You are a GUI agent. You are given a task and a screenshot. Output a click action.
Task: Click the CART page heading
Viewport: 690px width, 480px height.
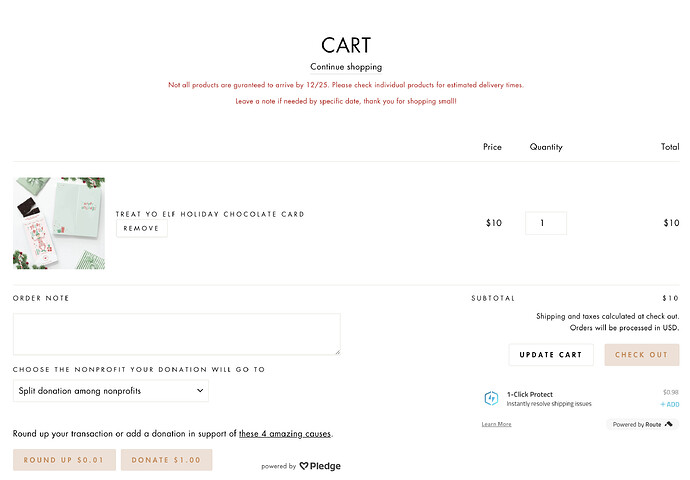(x=346, y=45)
